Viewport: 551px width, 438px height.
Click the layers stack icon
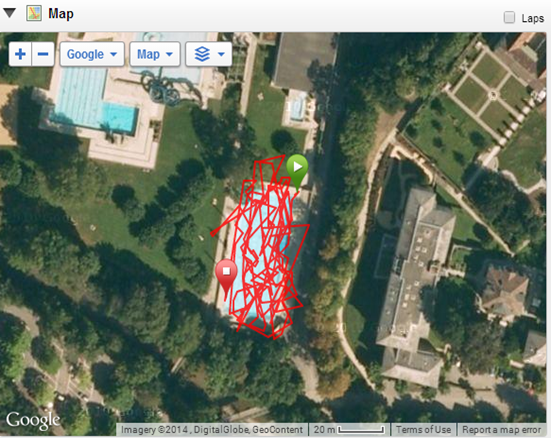(x=202, y=54)
